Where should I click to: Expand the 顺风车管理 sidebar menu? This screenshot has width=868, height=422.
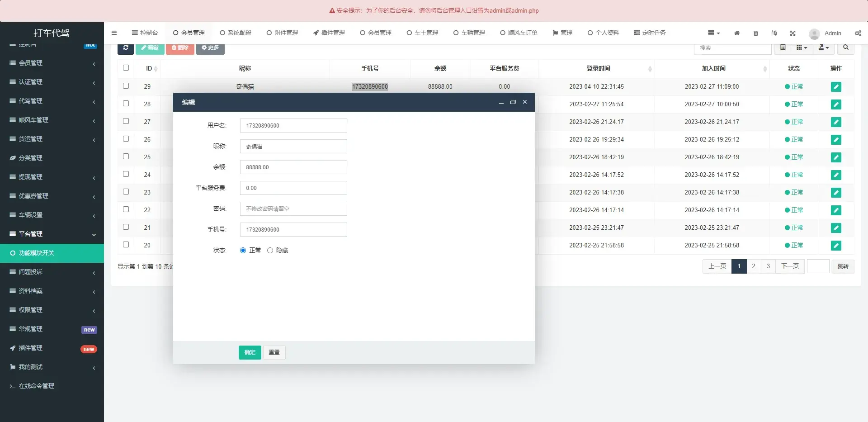[x=52, y=120]
